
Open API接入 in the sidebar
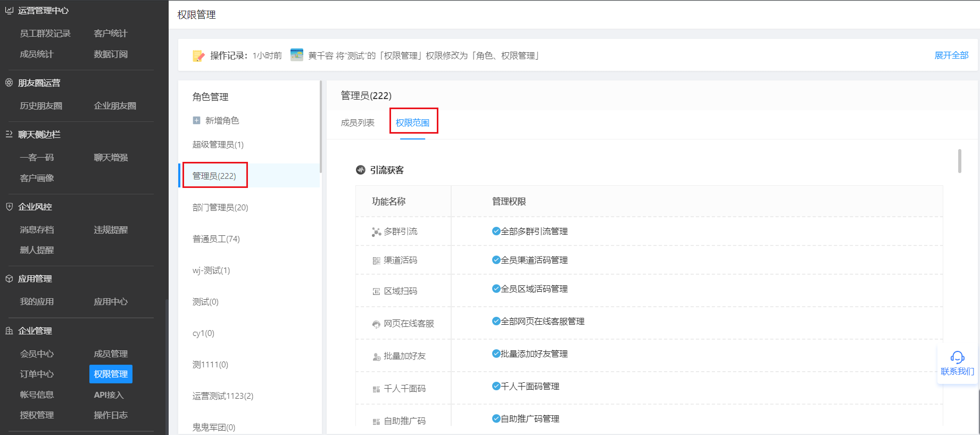(x=109, y=395)
